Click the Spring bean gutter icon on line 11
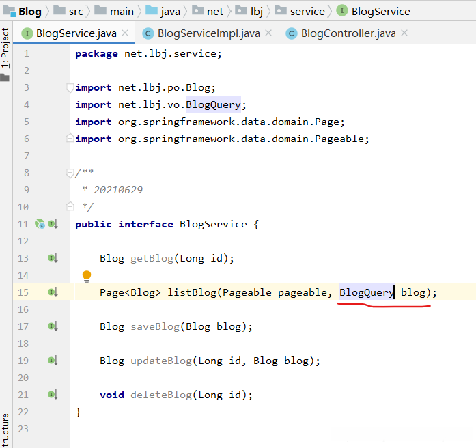The image size is (476, 448). coord(40,224)
